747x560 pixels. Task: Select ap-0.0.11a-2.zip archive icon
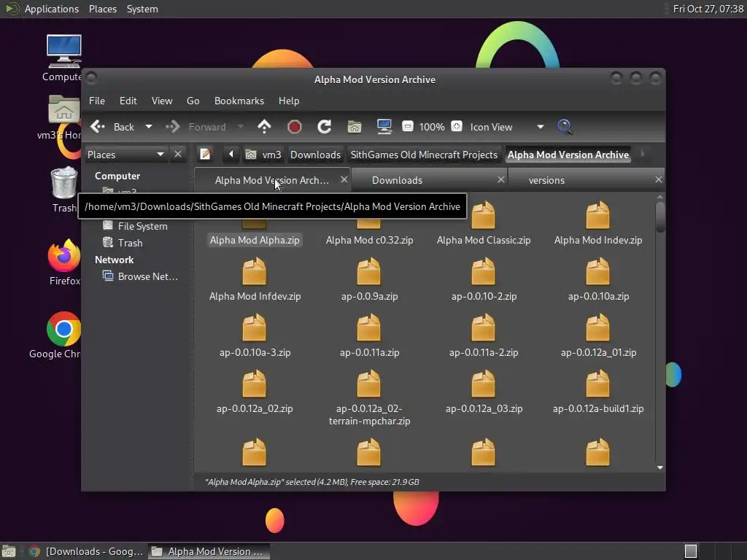(483, 327)
